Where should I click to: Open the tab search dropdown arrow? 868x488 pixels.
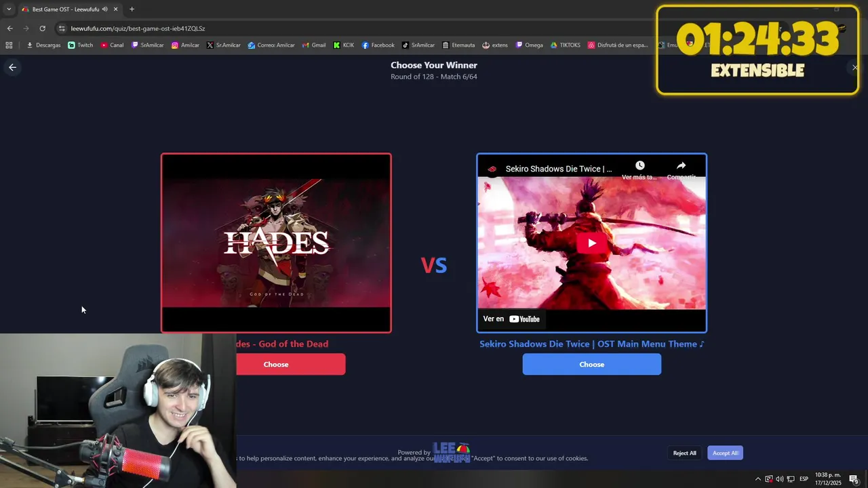click(9, 9)
